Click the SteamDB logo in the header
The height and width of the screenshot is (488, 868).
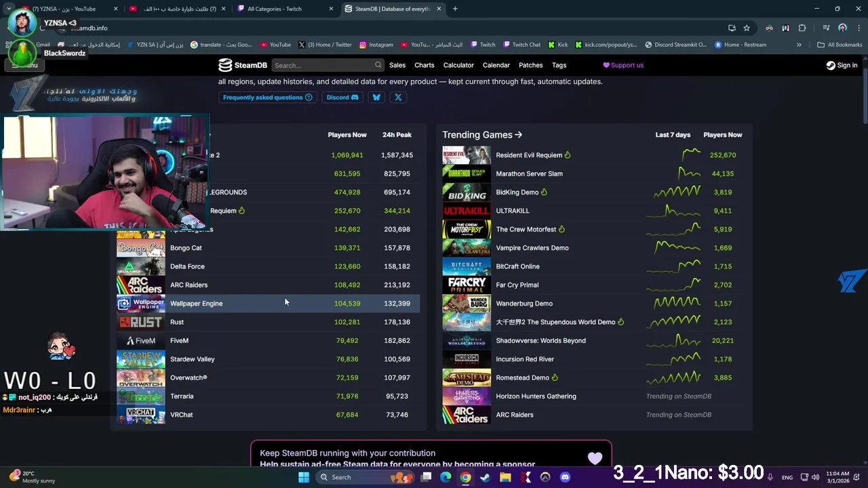coord(243,65)
